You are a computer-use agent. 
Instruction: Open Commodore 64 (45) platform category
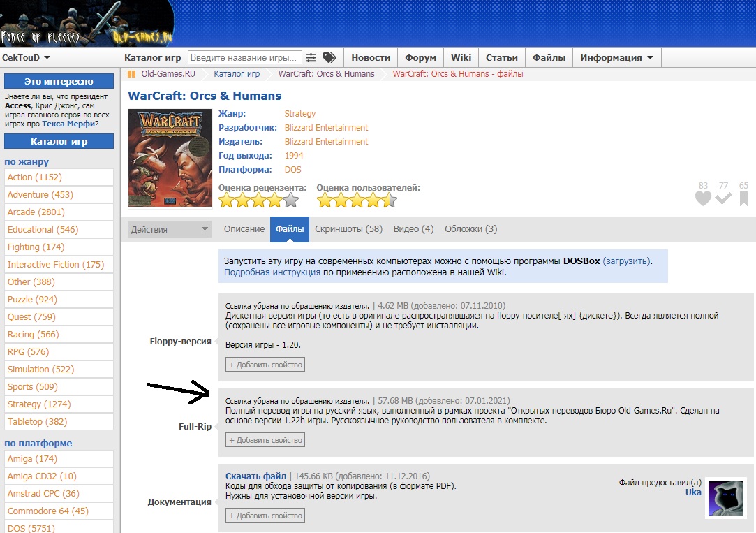tap(59, 511)
